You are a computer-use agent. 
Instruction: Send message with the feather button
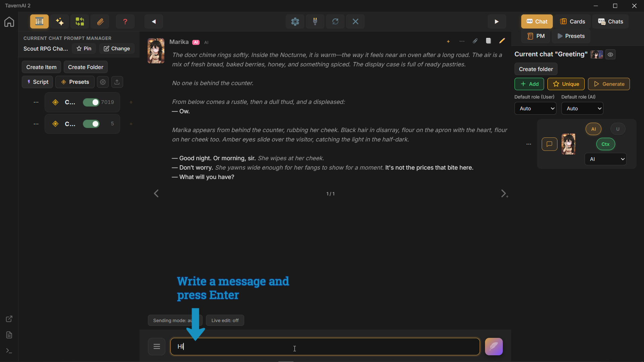click(494, 346)
